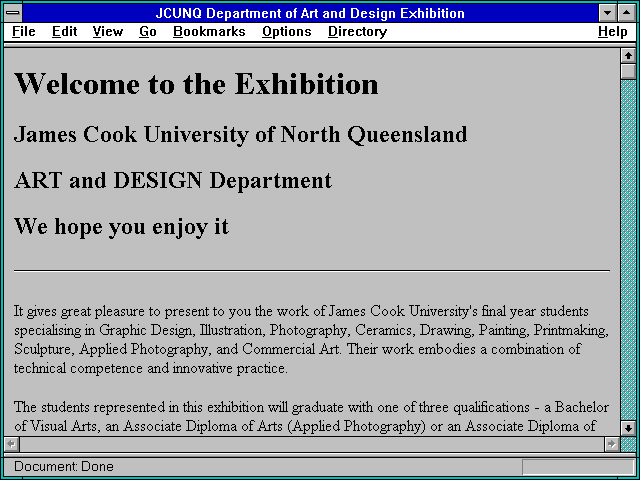Open the Options menu
The image size is (640, 480).
coord(287,32)
